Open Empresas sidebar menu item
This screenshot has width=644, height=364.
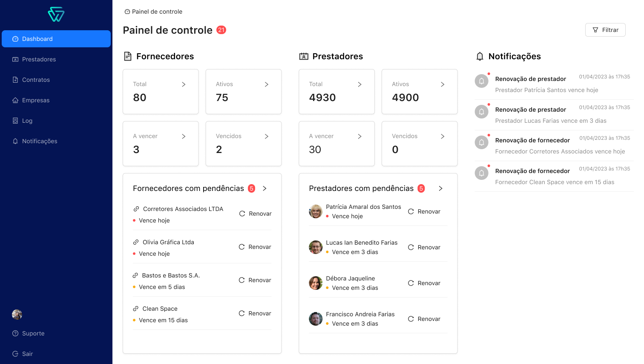pos(36,100)
